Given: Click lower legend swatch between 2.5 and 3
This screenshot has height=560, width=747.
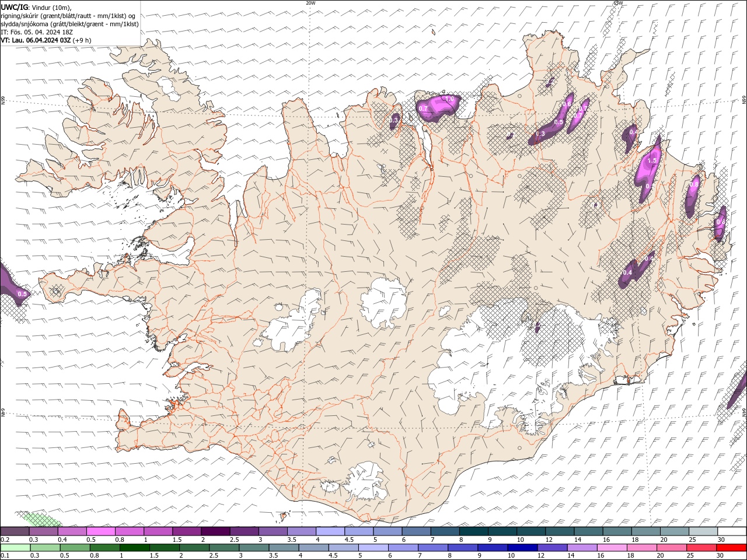Looking at the screenshot, I should click(224, 547).
